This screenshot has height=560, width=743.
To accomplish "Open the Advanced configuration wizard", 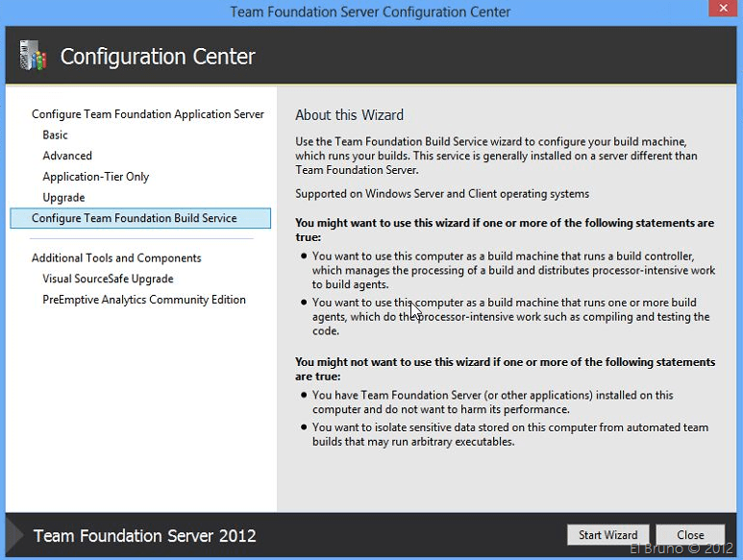I will (67, 156).
